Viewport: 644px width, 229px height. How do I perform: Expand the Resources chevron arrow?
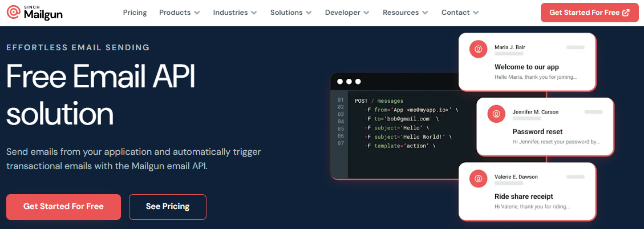point(425,13)
